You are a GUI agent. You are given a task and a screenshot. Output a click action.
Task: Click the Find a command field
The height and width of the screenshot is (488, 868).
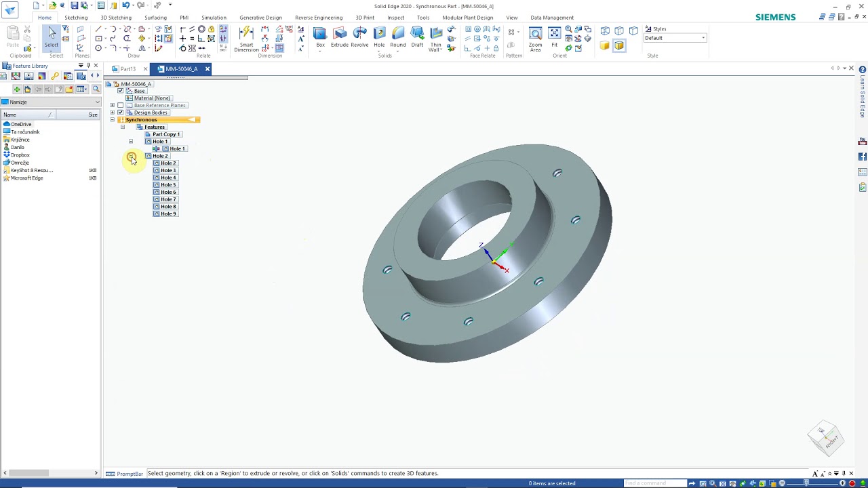pos(654,483)
